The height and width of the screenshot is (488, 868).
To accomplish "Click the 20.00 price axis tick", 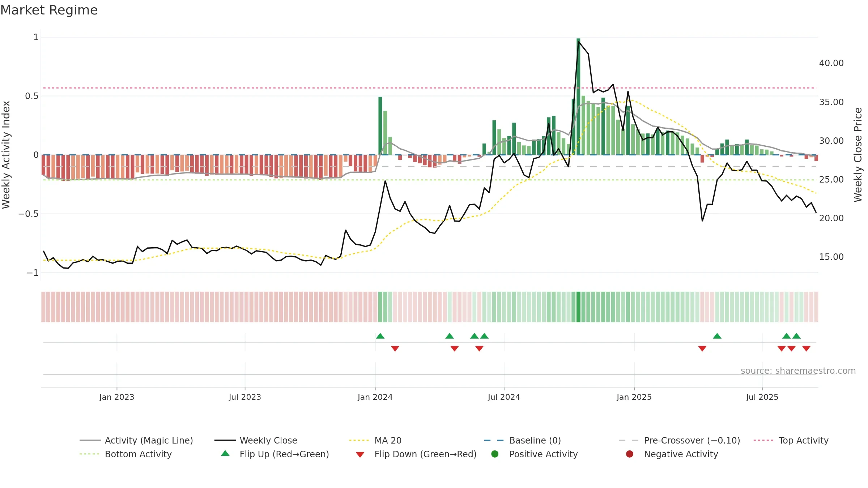I will tap(831, 218).
